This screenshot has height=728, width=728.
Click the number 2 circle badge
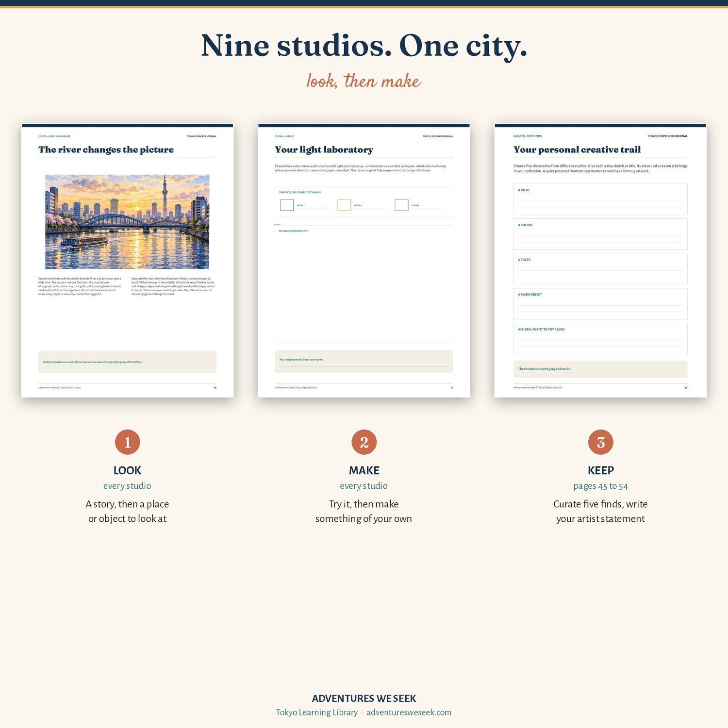[x=364, y=442]
